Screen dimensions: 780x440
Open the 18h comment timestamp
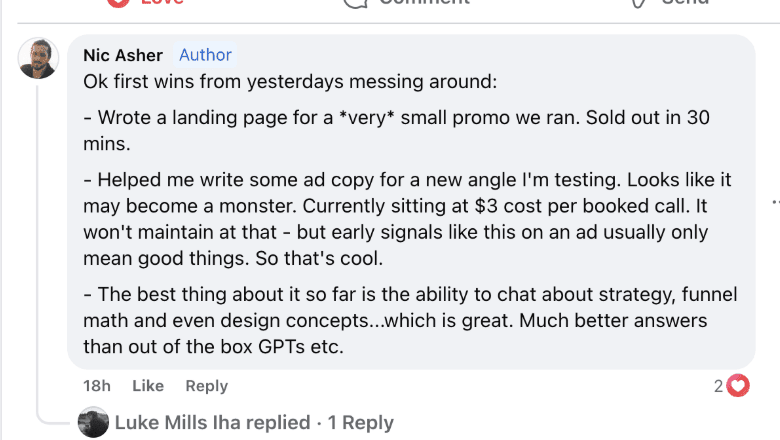click(x=97, y=386)
